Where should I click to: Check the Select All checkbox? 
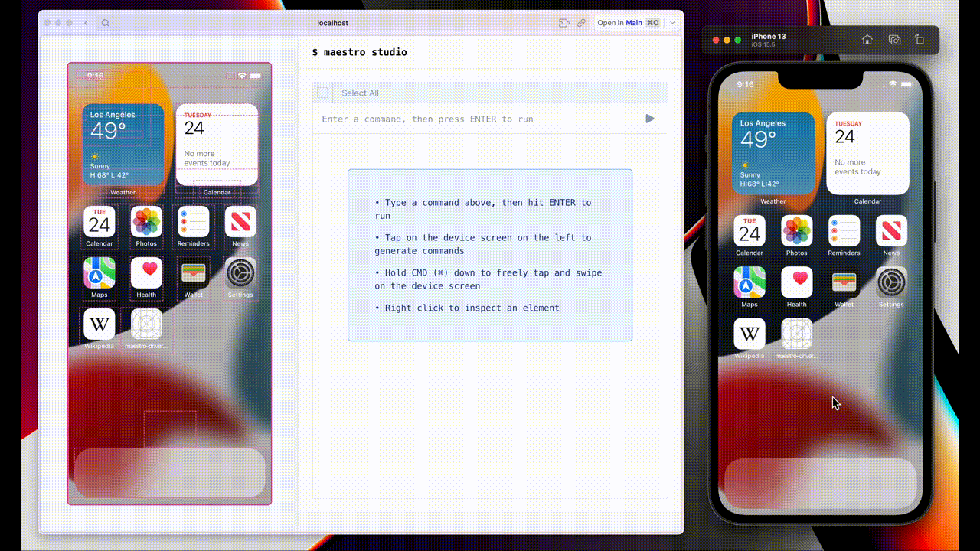323,93
